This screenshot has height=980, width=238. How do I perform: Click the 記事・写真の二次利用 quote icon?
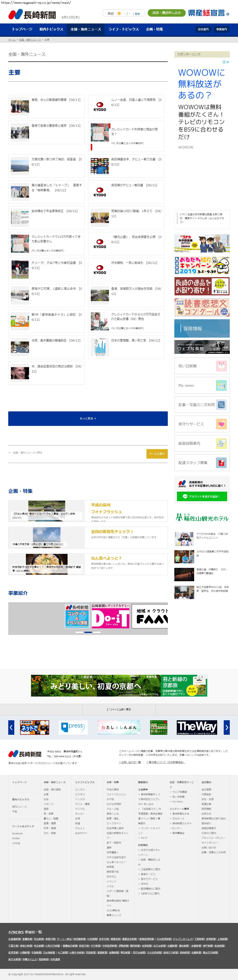tap(221, 404)
